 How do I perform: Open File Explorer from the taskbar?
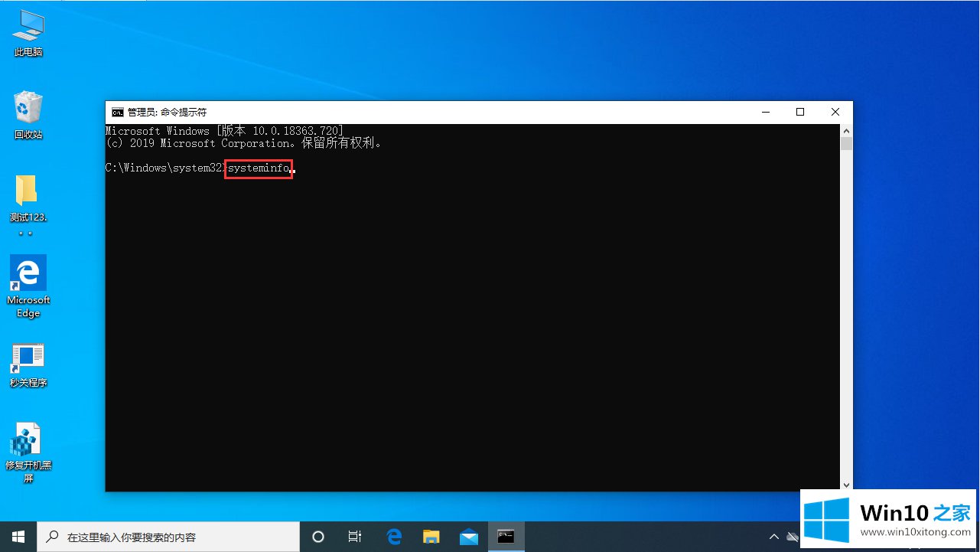tap(431, 537)
